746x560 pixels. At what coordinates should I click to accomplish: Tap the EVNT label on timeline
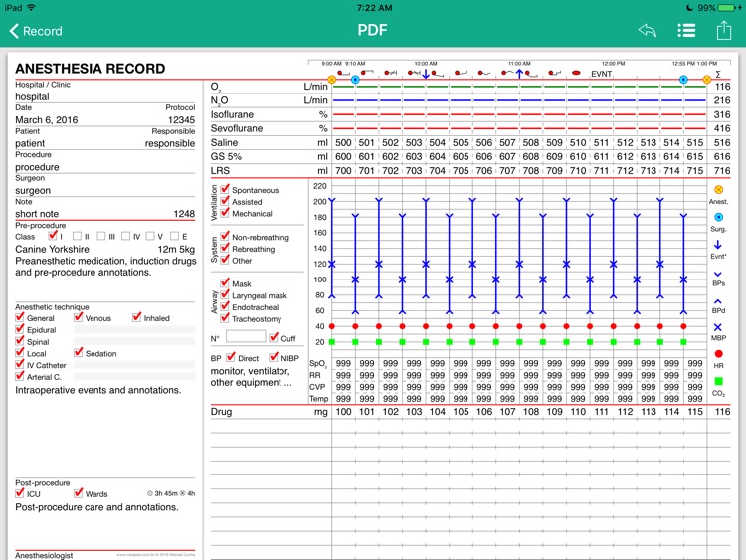pyautogui.click(x=602, y=74)
